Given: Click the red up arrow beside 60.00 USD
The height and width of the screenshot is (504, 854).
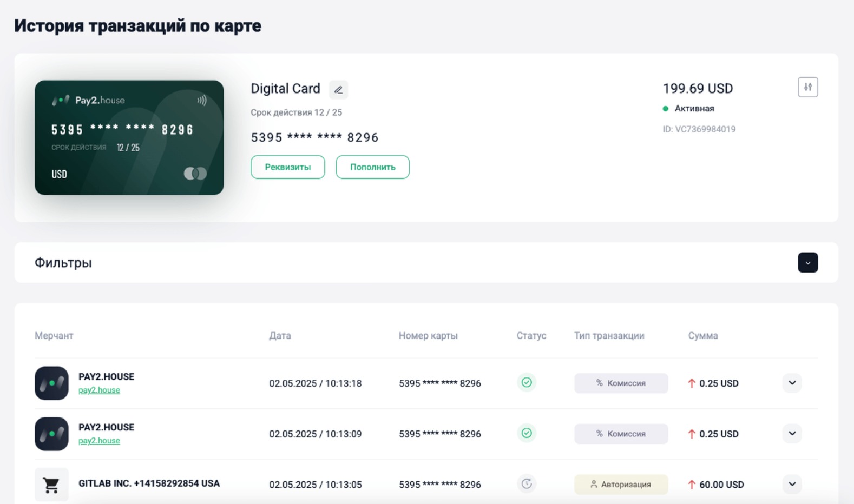Looking at the screenshot, I should (692, 485).
